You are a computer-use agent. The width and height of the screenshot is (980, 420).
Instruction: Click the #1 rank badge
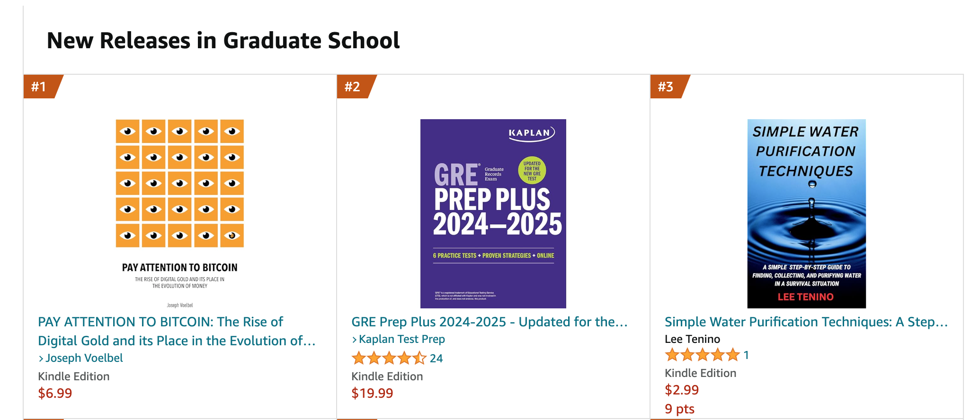click(x=39, y=87)
